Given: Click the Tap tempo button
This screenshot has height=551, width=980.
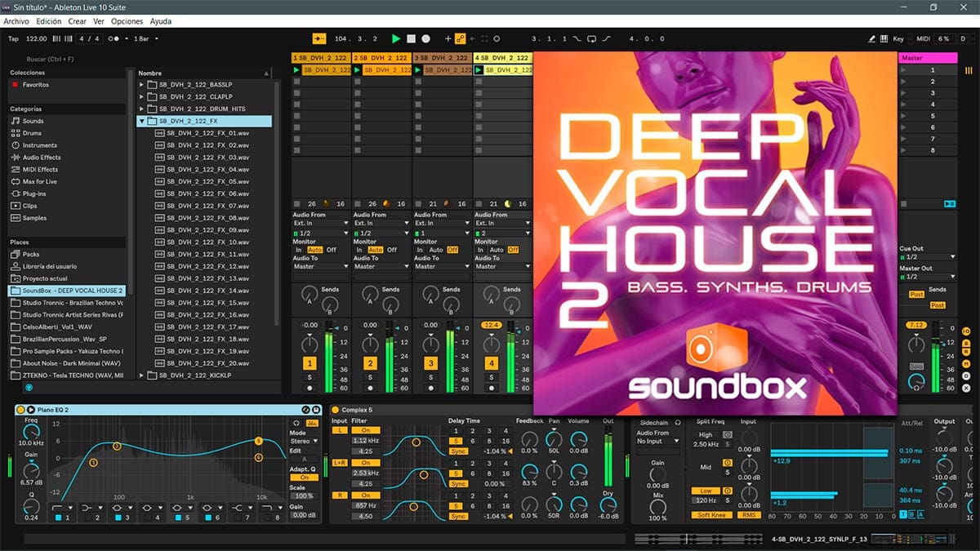Looking at the screenshot, I should [x=13, y=38].
